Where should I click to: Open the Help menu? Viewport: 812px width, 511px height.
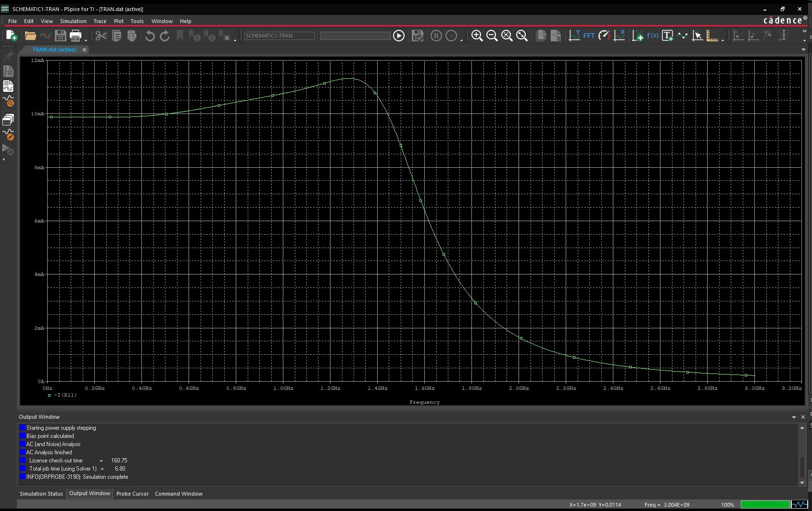tap(186, 21)
